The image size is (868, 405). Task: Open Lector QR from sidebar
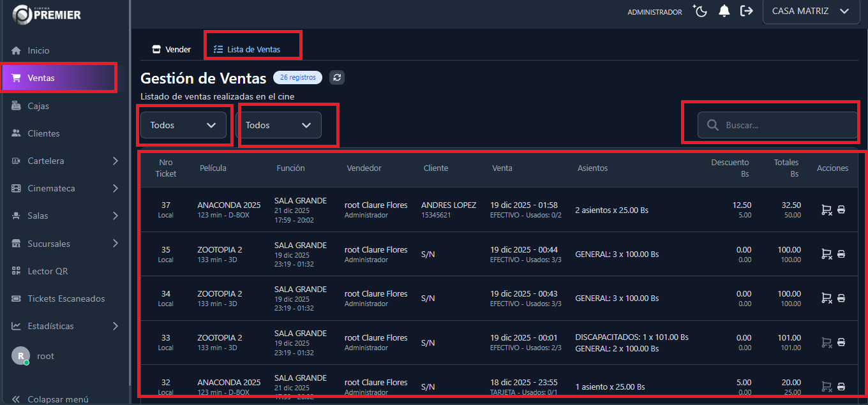pos(47,271)
